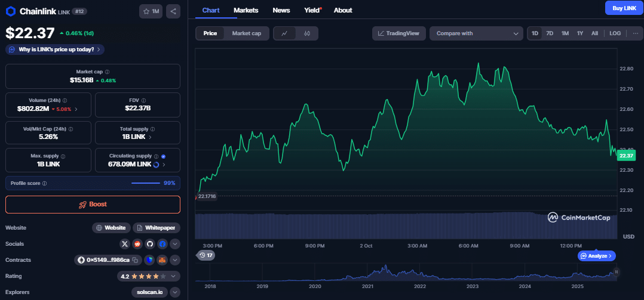The width and height of the screenshot is (644, 300).
Task: Click the Buy LINK button
Action: click(624, 8)
